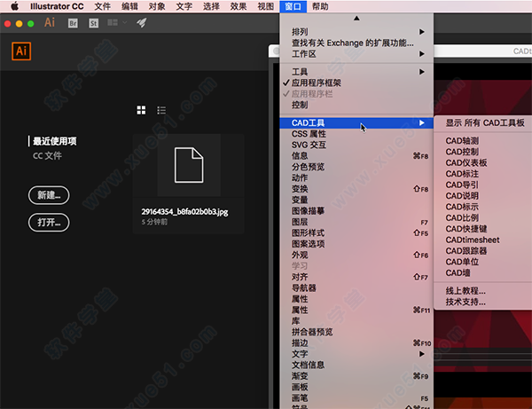Open the 帮助 menu in menu bar
532x409 pixels.
(320, 6)
